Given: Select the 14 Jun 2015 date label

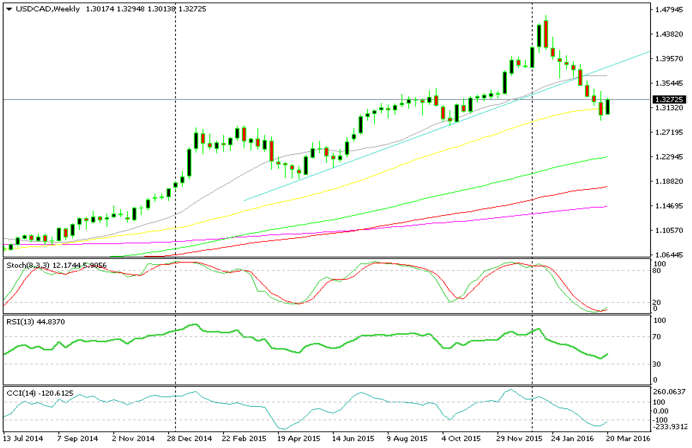Looking at the screenshot, I should point(353,438).
